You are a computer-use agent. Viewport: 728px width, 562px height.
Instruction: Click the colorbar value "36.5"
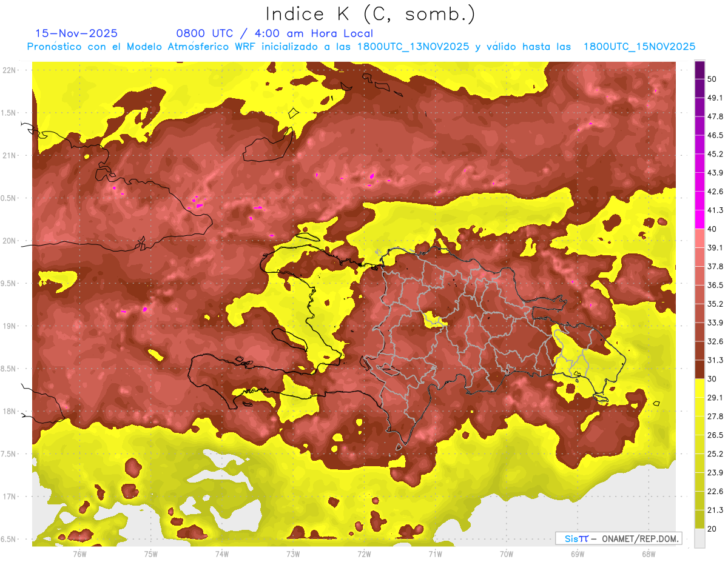(715, 286)
